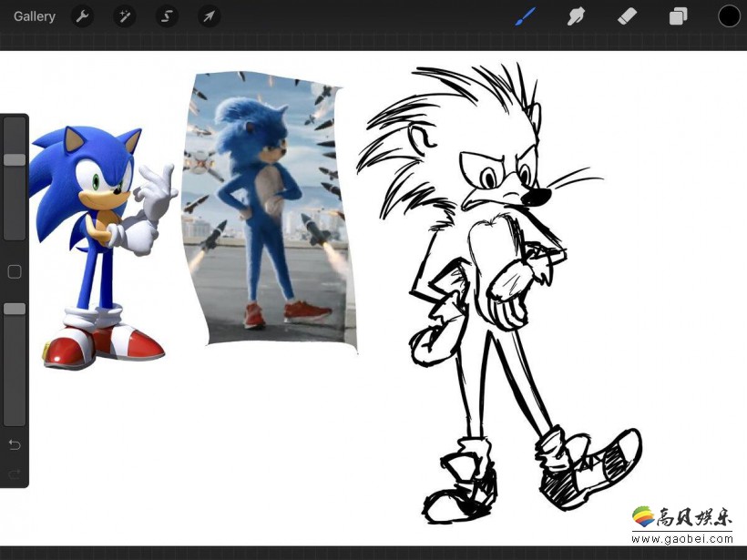This screenshot has width=747, height=560.
Task: Click the brush size slider handle
Action: (x=15, y=159)
